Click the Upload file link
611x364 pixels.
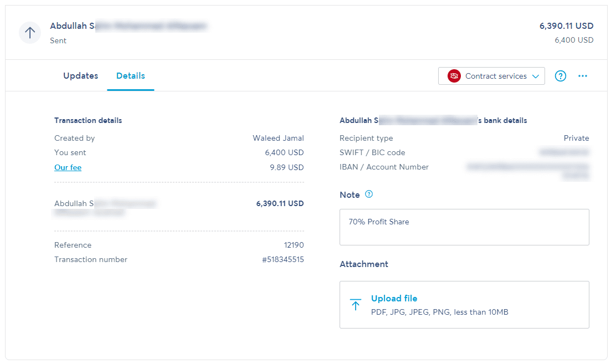click(x=394, y=299)
